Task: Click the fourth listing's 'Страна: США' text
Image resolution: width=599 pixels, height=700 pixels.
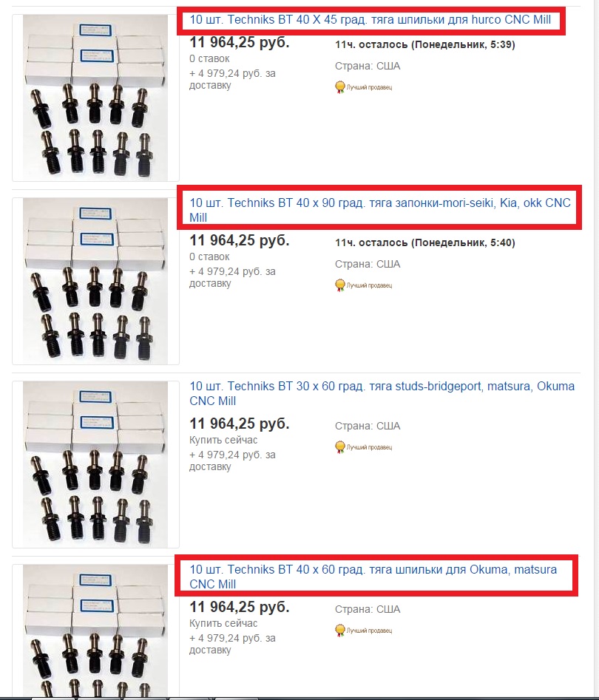Action: [x=368, y=609]
